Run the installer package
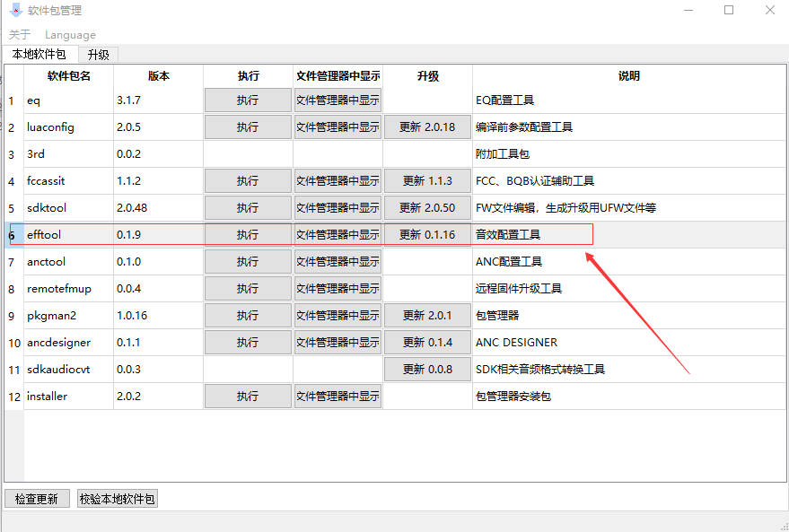The image size is (789, 532). tap(248, 397)
